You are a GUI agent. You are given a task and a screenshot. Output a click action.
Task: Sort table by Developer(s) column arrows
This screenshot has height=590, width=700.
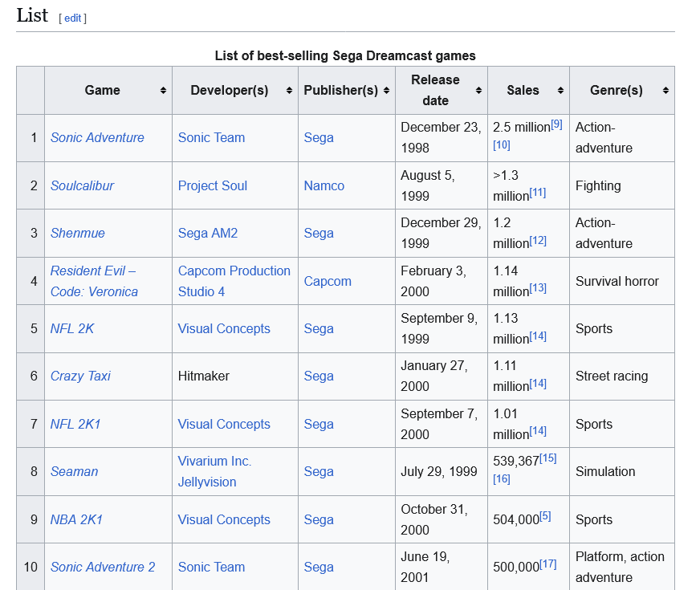(x=289, y=91)
